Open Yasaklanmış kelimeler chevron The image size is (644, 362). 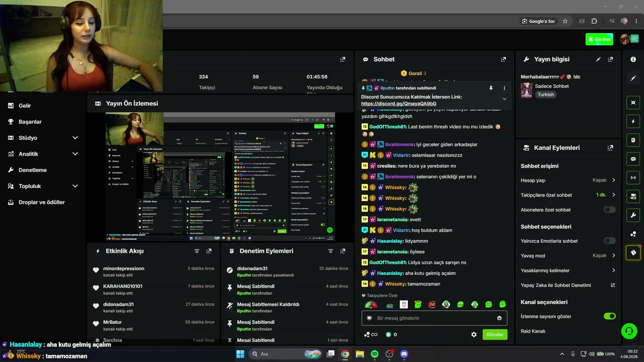pyautogui.click(x=613, y=270)
